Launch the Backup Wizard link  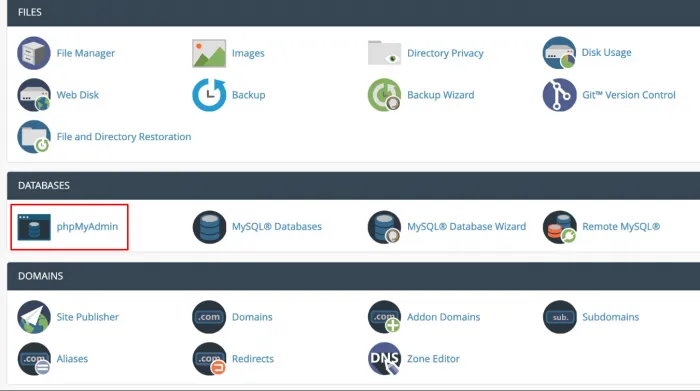[x=441, y=95]
